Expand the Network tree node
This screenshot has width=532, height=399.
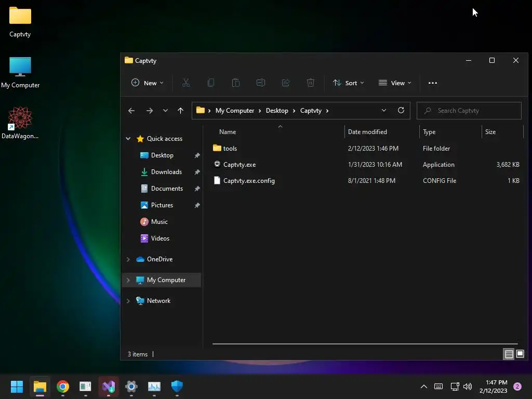point(128,301)
